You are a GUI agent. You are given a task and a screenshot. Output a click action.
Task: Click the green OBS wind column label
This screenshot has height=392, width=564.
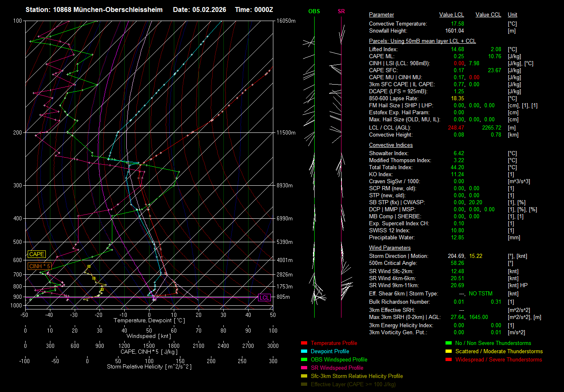coord(314,11)
